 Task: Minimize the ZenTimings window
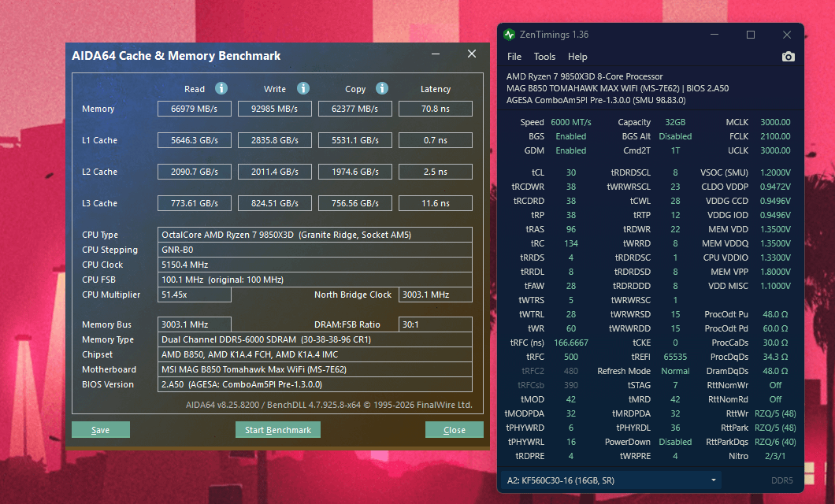click(714, 35)
